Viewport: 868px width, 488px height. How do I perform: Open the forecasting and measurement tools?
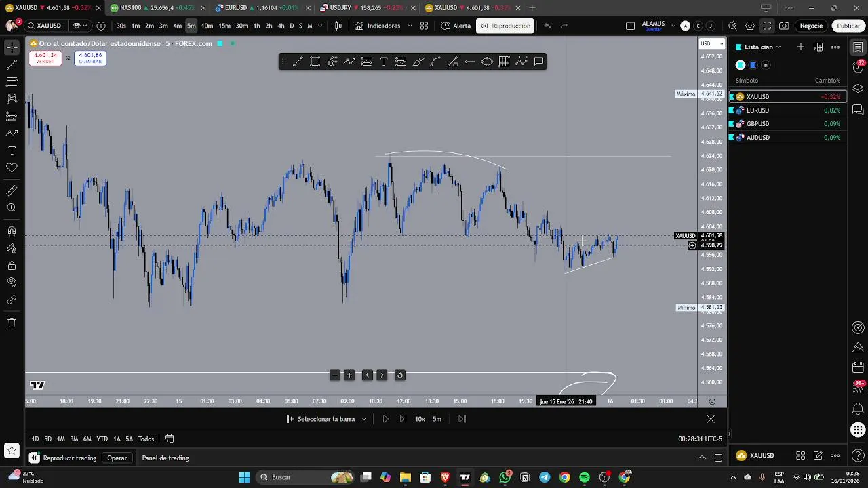click(12, 116)
